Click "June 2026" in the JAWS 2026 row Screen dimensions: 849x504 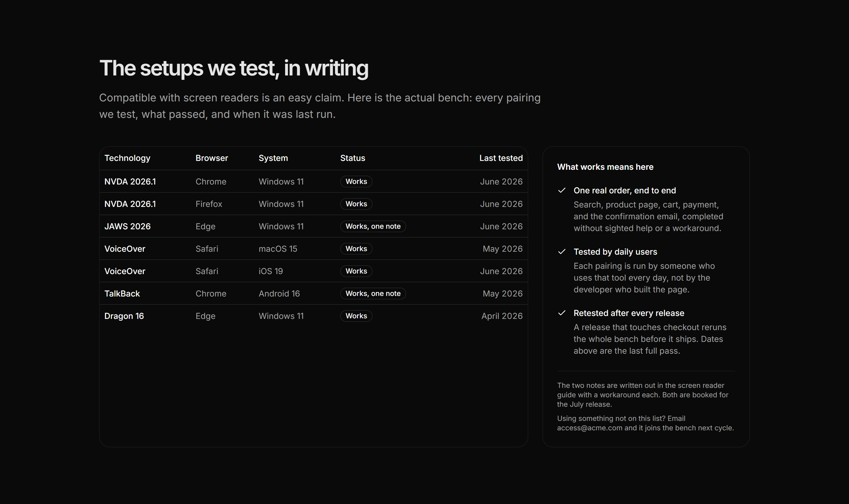[501, 227]
